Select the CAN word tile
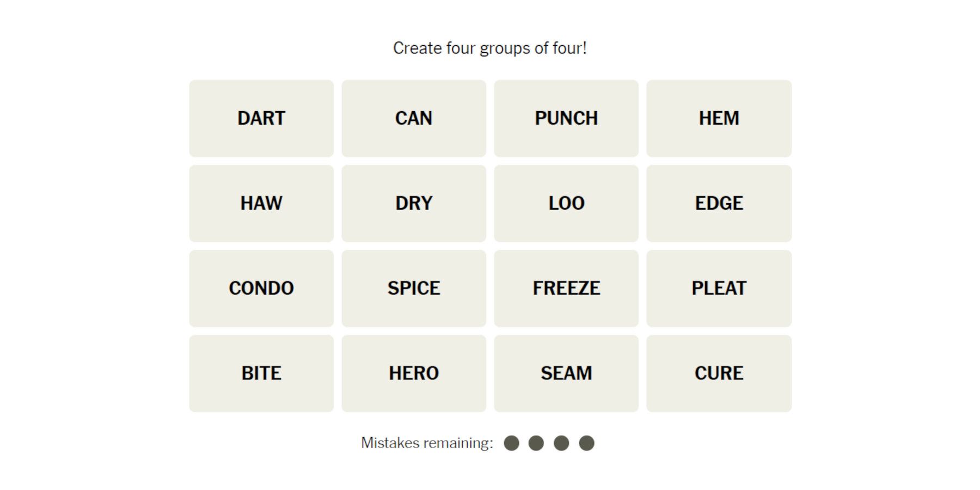980x490 pixels. tap(414, 118)
